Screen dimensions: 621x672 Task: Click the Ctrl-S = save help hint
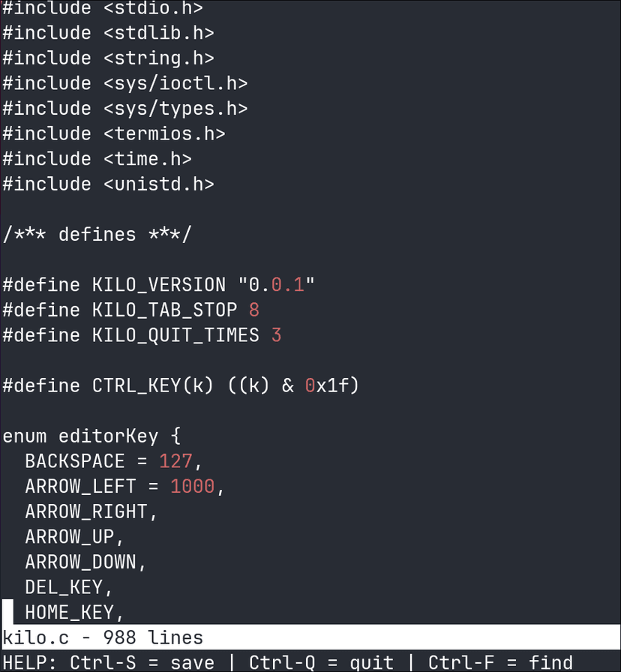142,663
